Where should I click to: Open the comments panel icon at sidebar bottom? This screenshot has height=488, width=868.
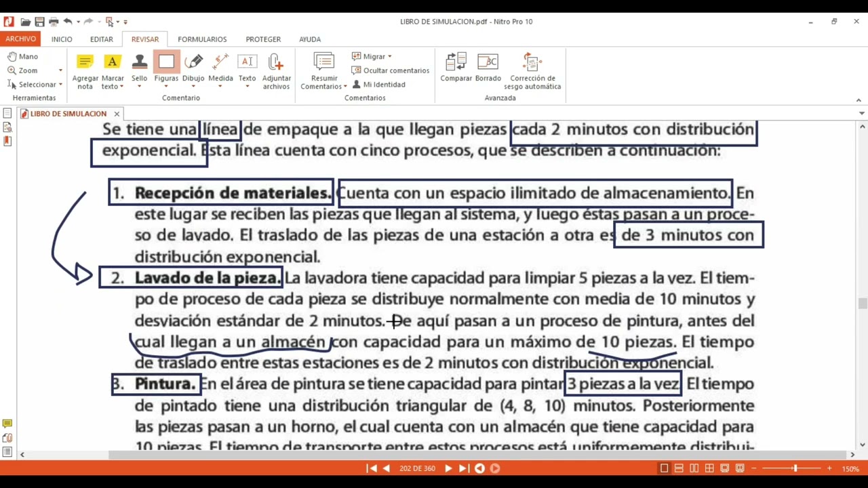tap(7, 424)
